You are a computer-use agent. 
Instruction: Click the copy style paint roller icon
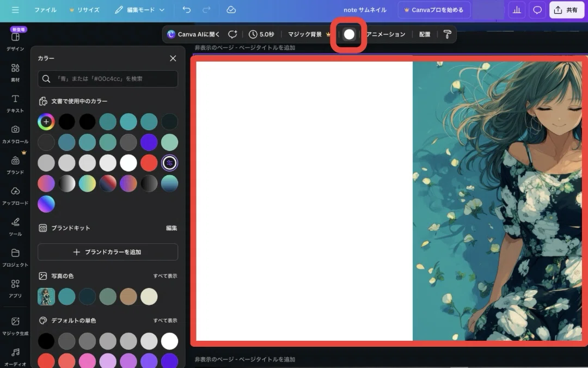tap(447, 34)
